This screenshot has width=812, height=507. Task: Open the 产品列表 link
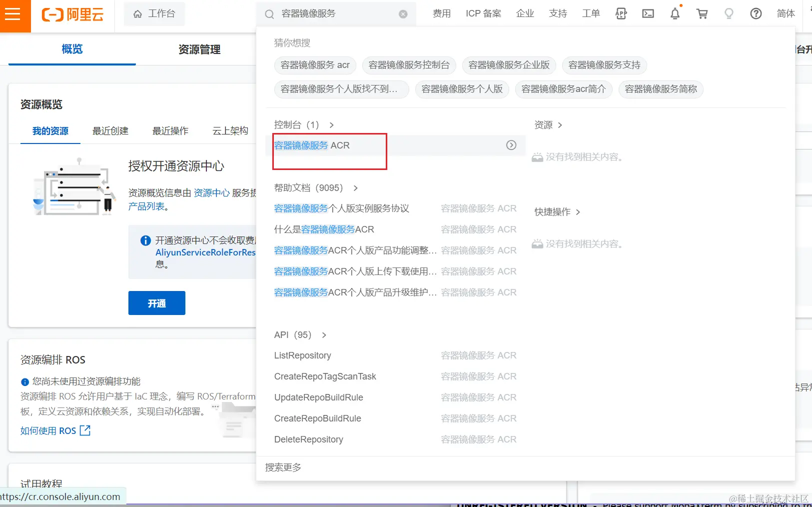tap(146, 206)
